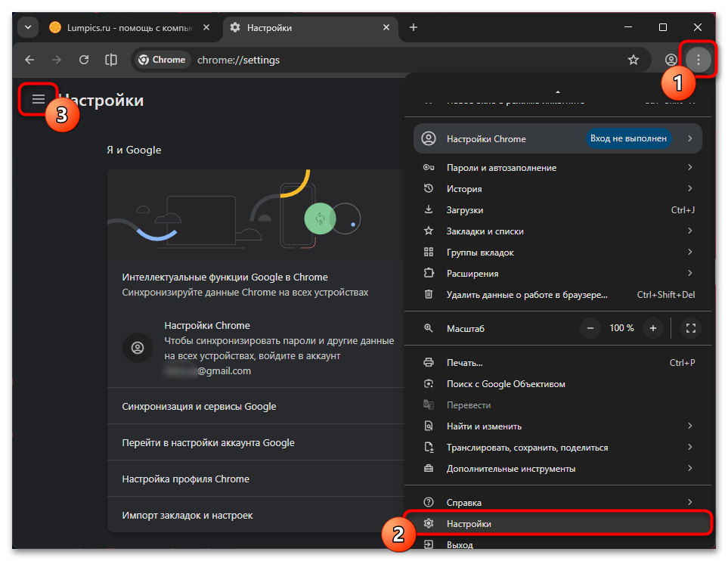Select Удалить данные о работе в браузере

[x=557, y=295]
